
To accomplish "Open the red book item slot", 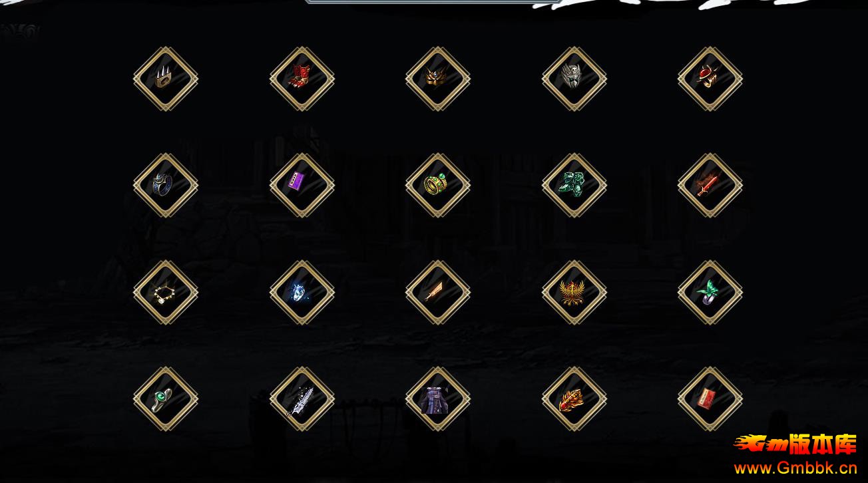I will coord(710,399).
